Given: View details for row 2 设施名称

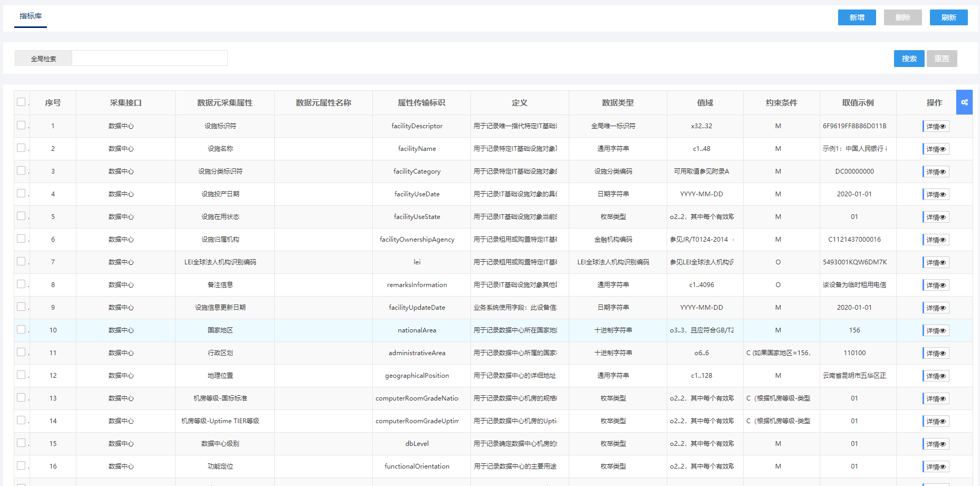Looking at the screenshot, I should pos(936,149).
